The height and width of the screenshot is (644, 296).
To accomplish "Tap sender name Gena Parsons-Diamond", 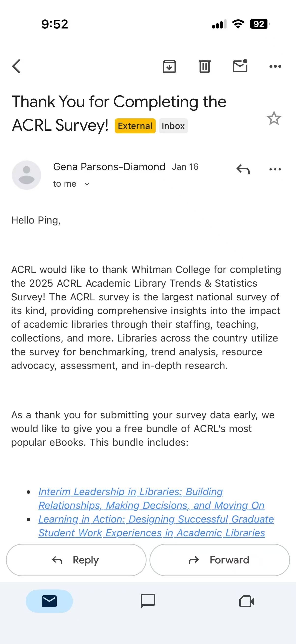I will pos(109,167).
